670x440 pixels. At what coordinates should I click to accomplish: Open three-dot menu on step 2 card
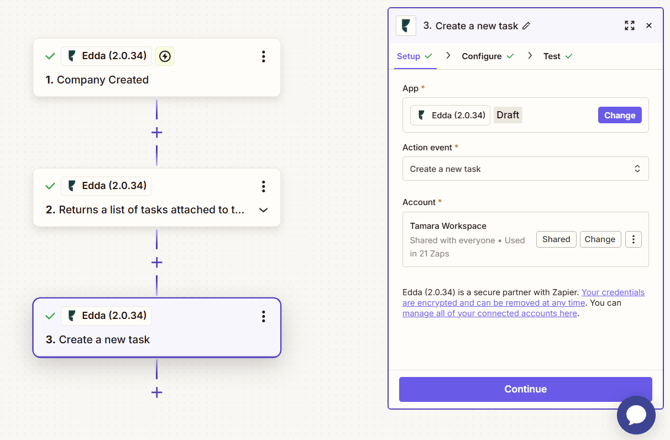263,186
